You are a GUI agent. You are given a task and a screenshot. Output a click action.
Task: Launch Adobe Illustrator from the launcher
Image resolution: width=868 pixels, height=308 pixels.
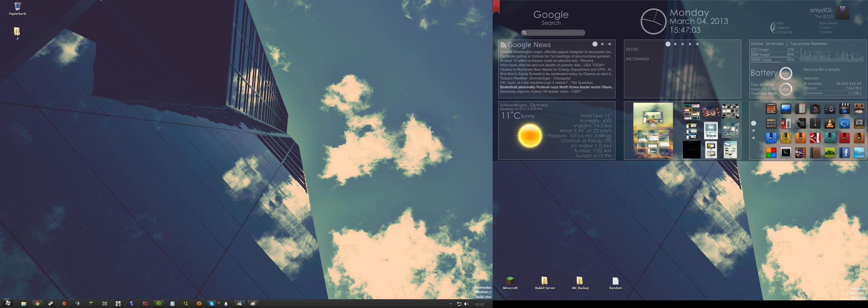pos(800,138)
